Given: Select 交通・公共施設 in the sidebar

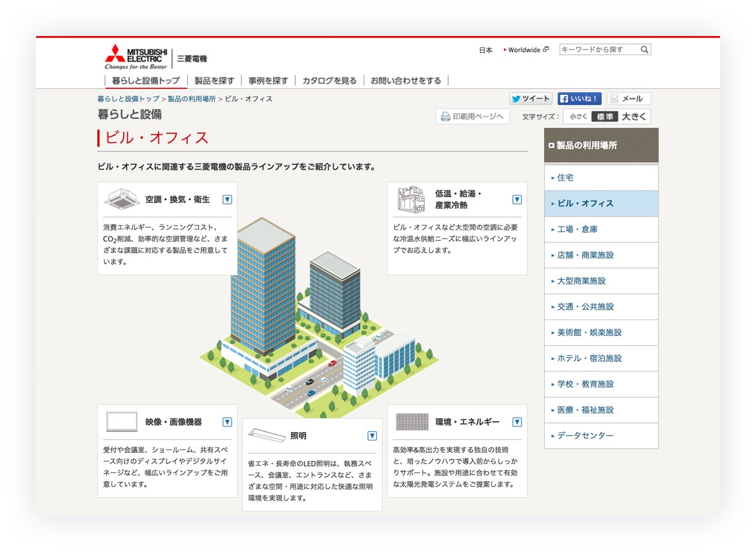Looking at the screenshot, I should [x=601, y=307].
